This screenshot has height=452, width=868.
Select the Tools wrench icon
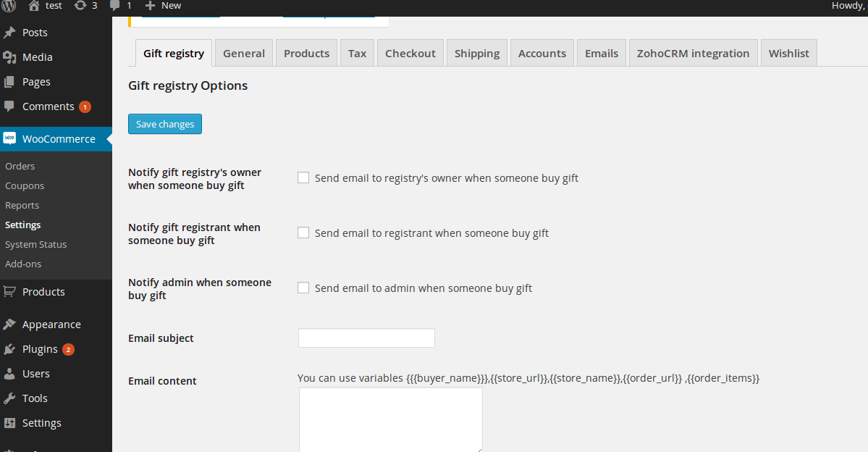coord(9,398)
